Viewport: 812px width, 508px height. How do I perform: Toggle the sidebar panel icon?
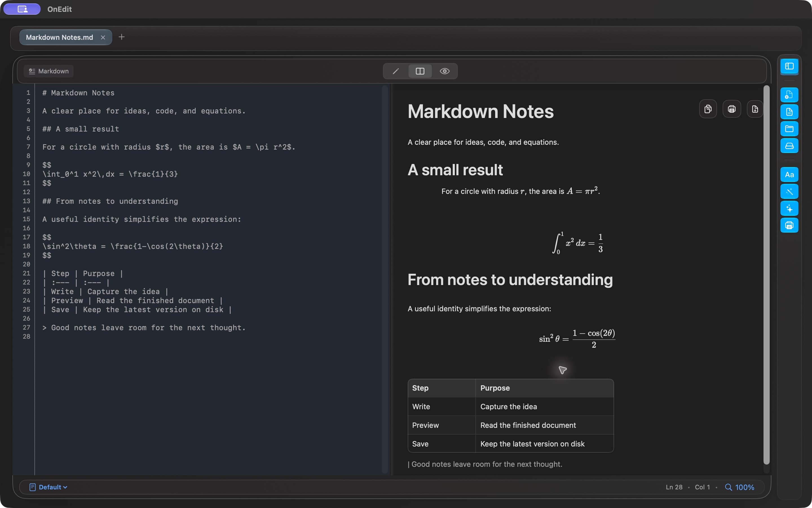point(789,66)
